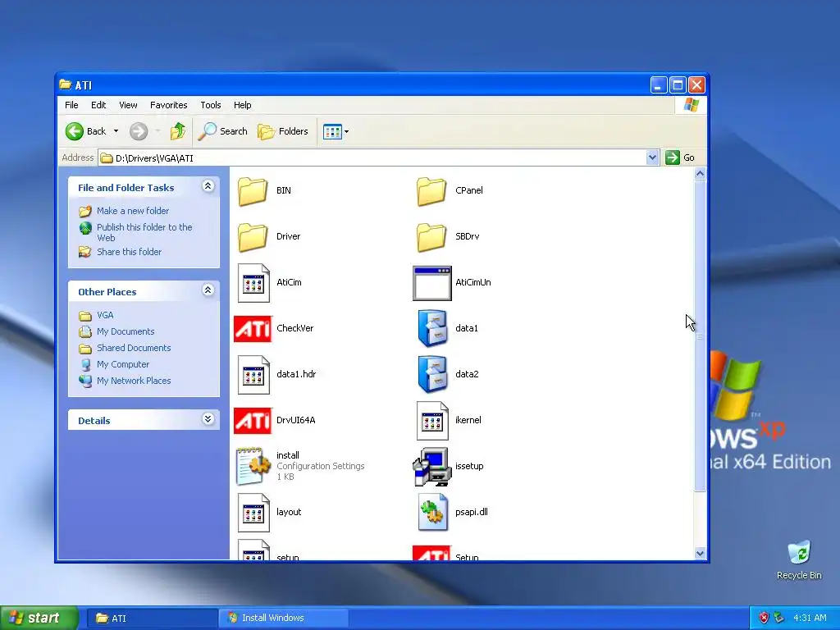Go up one folder level
The image size is (840, 630).
point(178,131)
